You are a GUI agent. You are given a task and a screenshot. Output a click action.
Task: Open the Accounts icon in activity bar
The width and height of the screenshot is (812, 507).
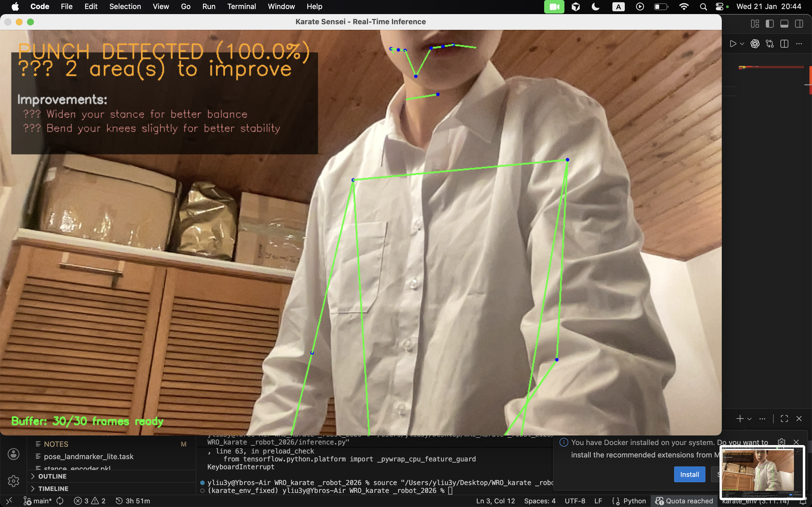[x=14, y=454]
